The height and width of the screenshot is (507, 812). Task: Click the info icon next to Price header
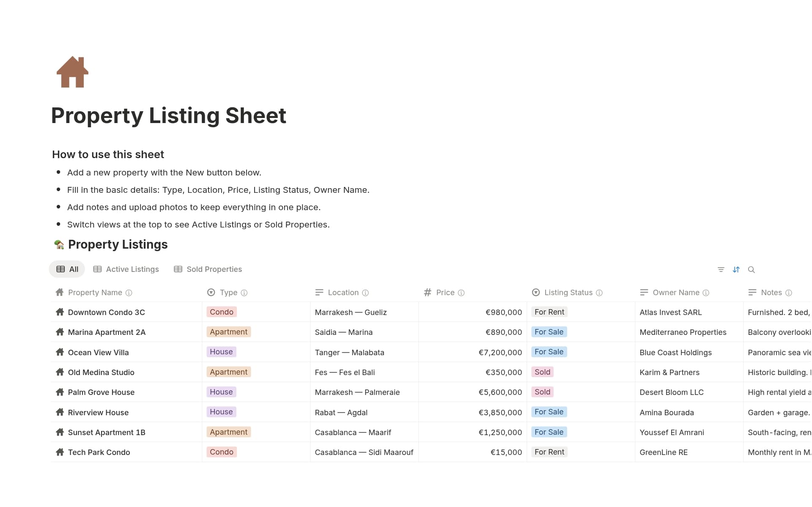point(461,292)
